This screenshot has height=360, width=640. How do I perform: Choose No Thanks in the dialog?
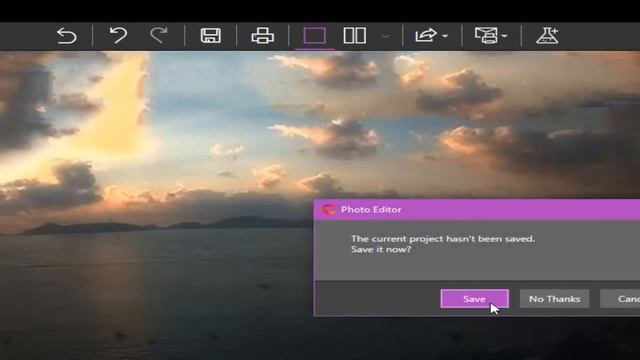coord(554,299)
